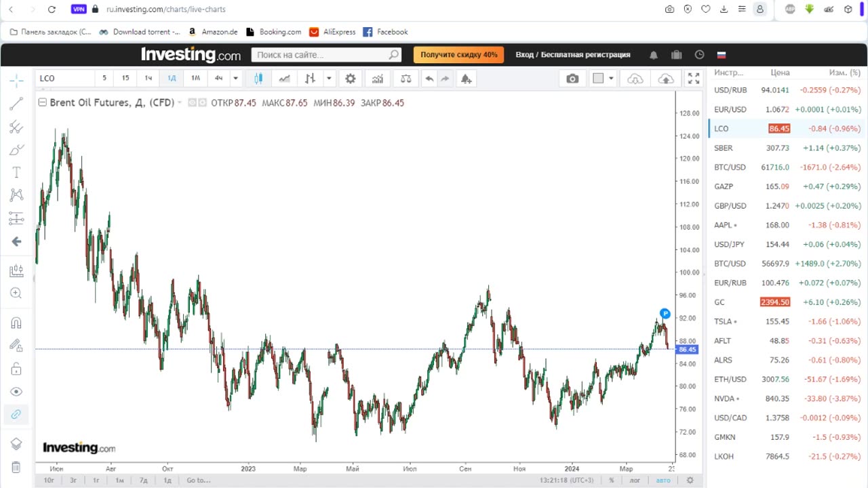Select BTC/USD row priced 61716.0 in watchlist
The width and height of the screenshot is (868, 488).
pyautogui.click(x=787, y=167)
